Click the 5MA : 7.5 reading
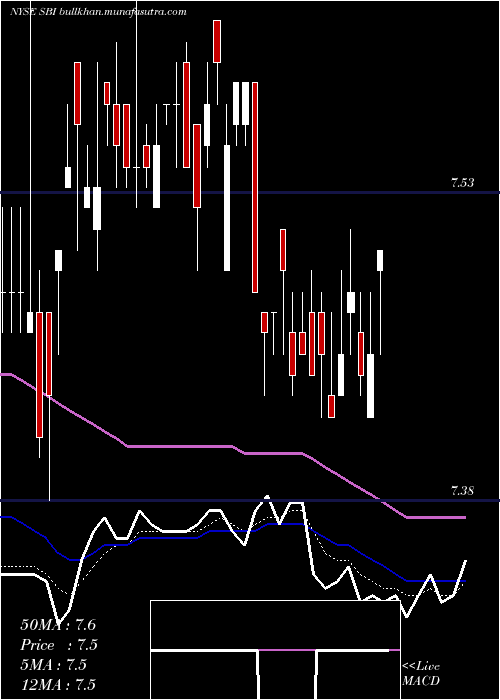The image size is (500, 700). click(53, 665)
